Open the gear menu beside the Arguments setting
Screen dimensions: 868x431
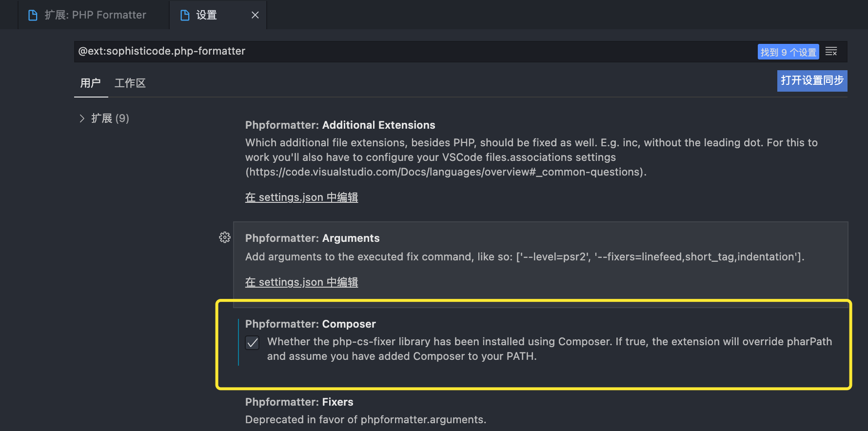(x=225, y=237)
